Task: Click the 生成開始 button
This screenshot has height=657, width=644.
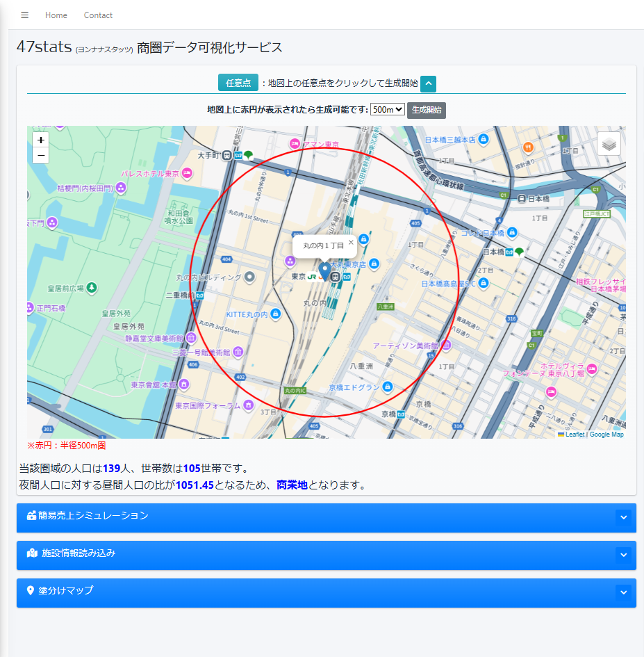Action: pos(427,111)
